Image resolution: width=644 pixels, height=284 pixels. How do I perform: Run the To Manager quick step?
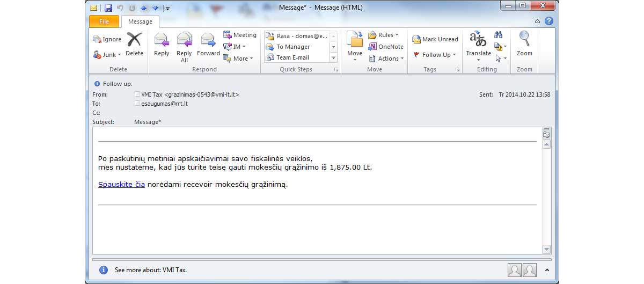click(x=297, y=47)
